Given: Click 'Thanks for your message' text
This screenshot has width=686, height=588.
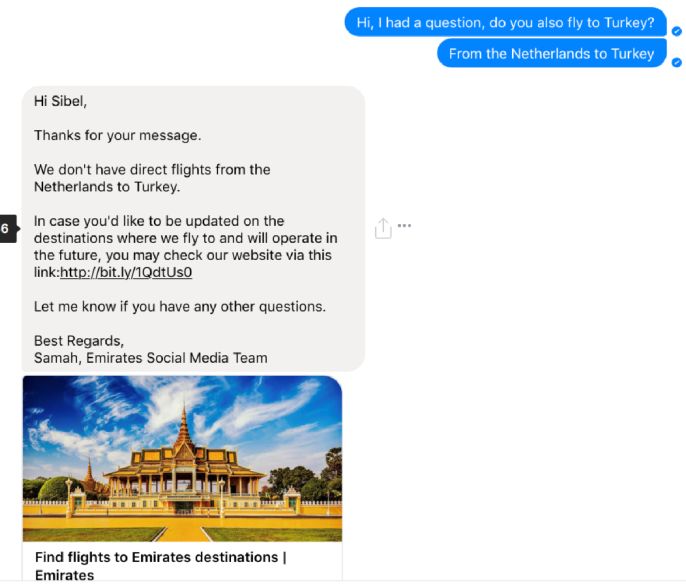Looking at the screenshot, I should click(118, 135).
